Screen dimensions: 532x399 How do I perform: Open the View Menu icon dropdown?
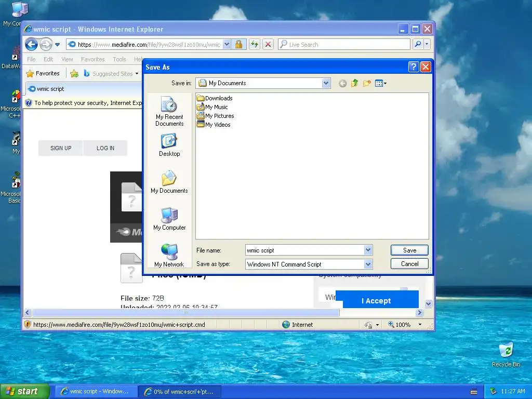click(x=381, y=83)
